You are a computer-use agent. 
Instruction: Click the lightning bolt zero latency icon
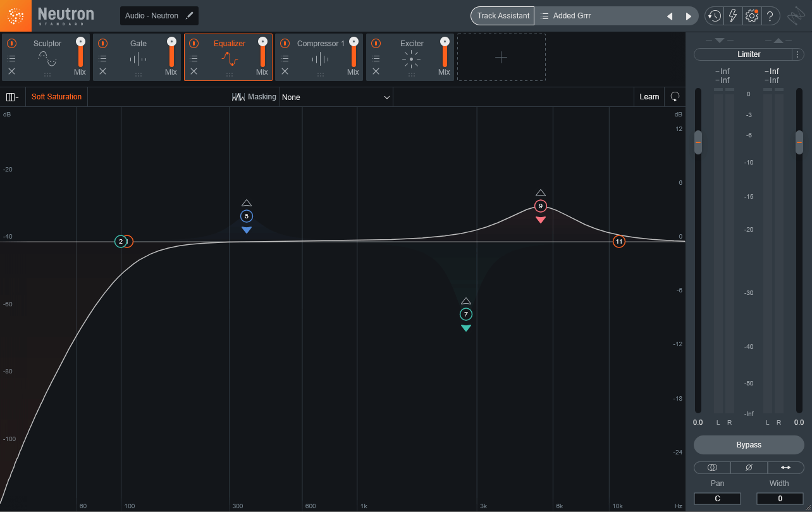tap(733, 16)
